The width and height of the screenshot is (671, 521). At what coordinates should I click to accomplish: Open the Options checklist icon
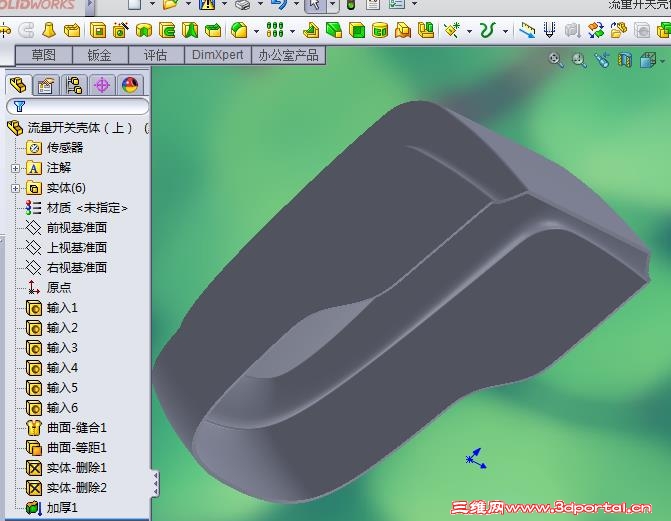397,5
